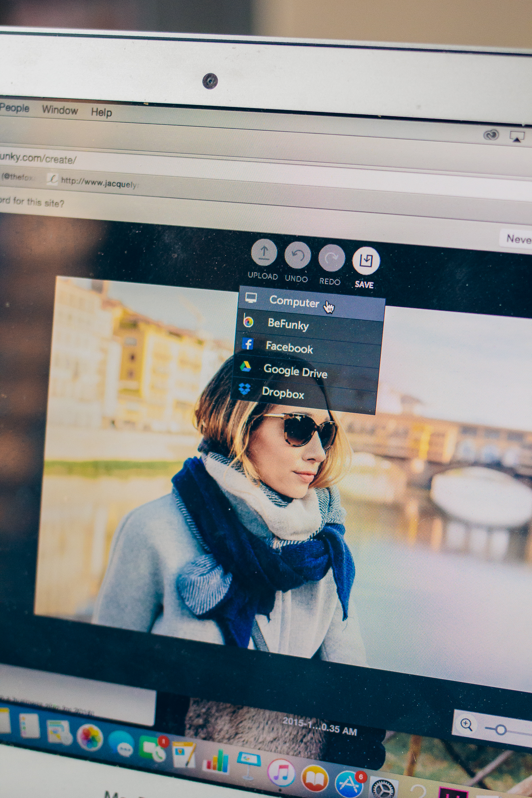The width and height of the screenshot is (532, 798).
Task: Launch iTunes from the Dock
Action: [281, 773]
